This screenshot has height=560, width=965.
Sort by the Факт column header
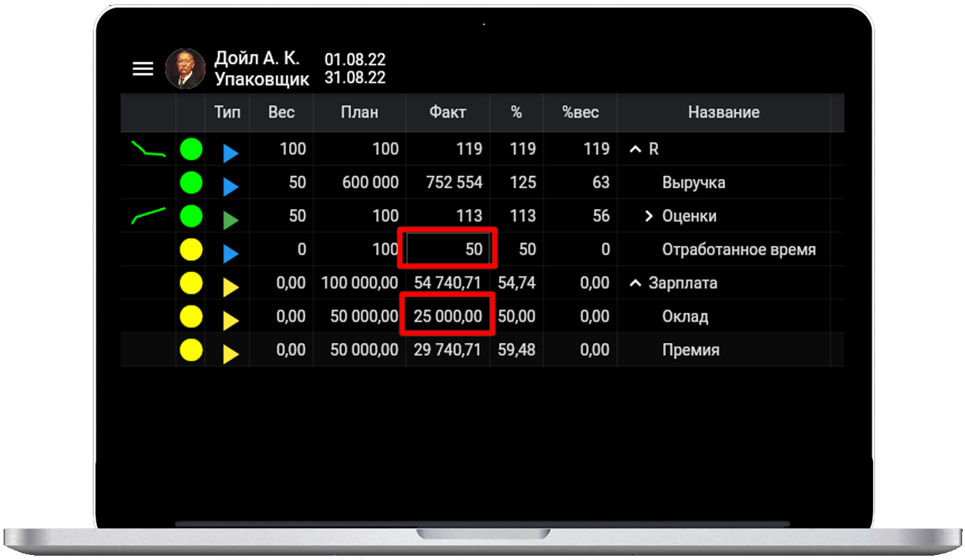point(448,112)
